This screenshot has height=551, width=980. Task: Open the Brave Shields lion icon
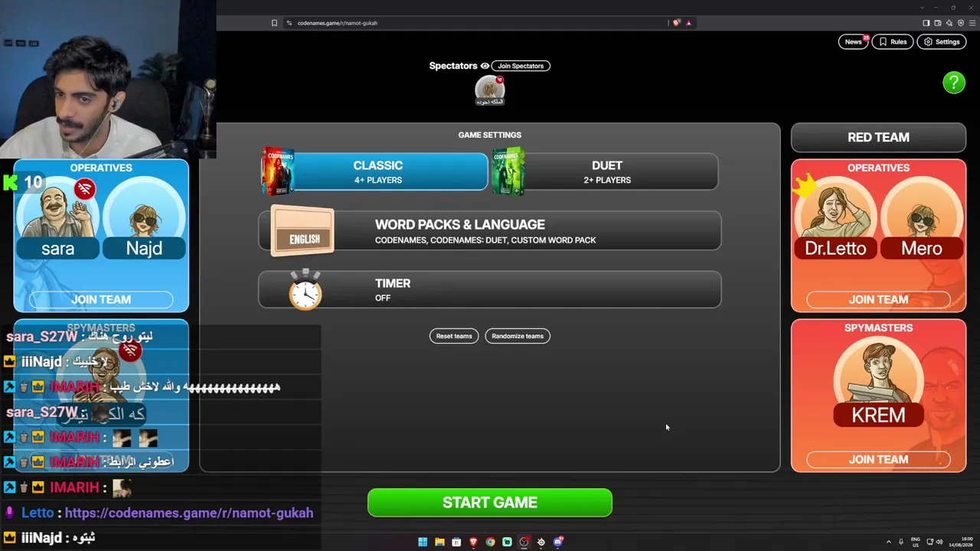click(x=676, y=23)
